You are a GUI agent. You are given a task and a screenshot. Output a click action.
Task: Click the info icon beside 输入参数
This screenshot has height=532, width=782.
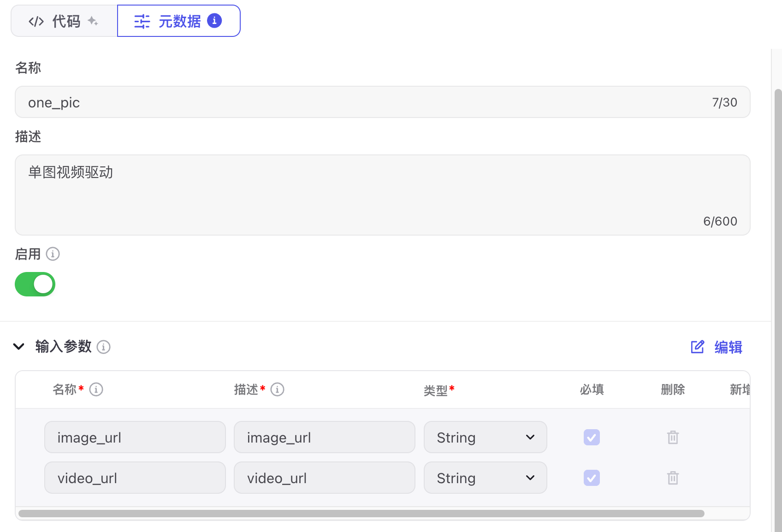point(104,347)
